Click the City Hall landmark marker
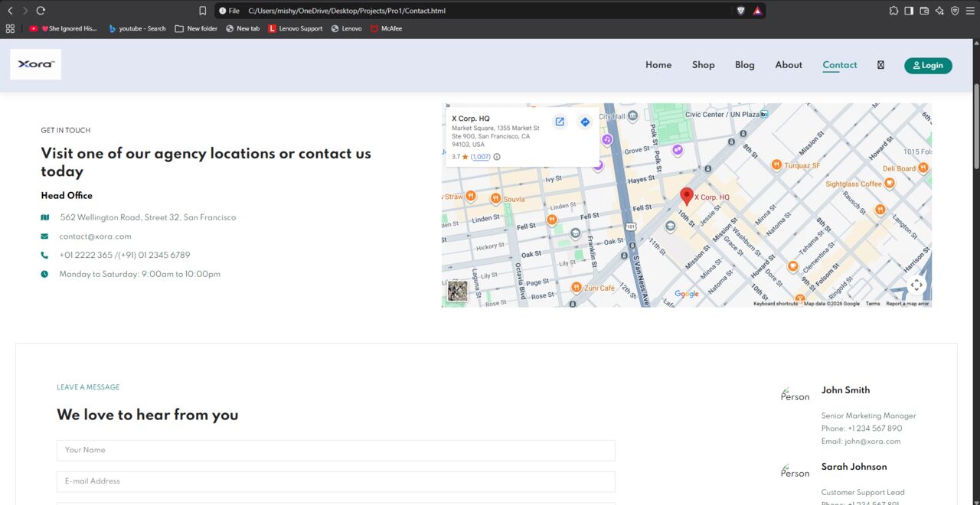980x505 pixels. 632,116
